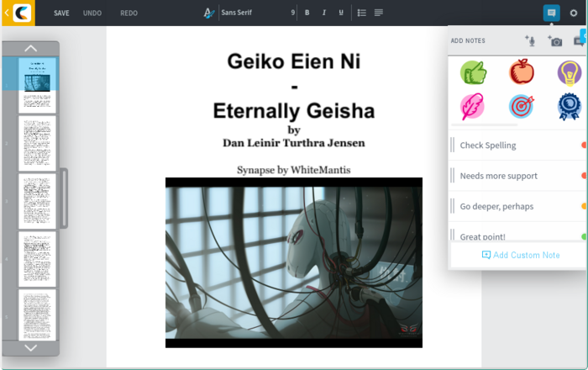
Task: Choose the Check Spelling note
Action: click(x=518, y=145)
